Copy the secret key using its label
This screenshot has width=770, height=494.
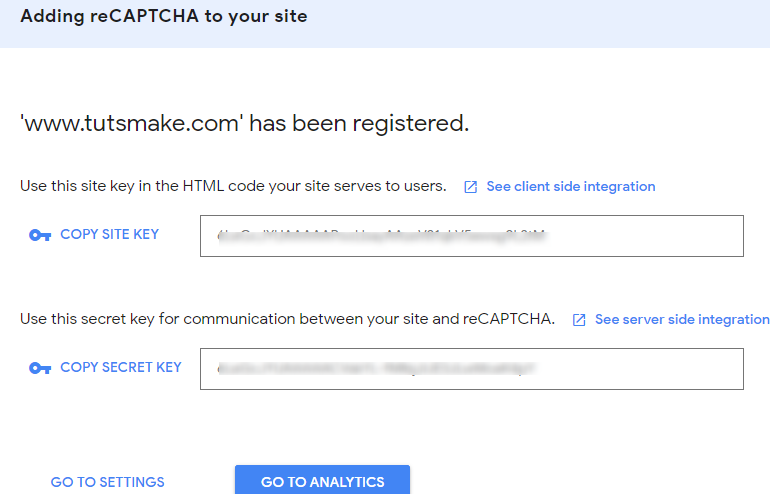coord(120,368)
